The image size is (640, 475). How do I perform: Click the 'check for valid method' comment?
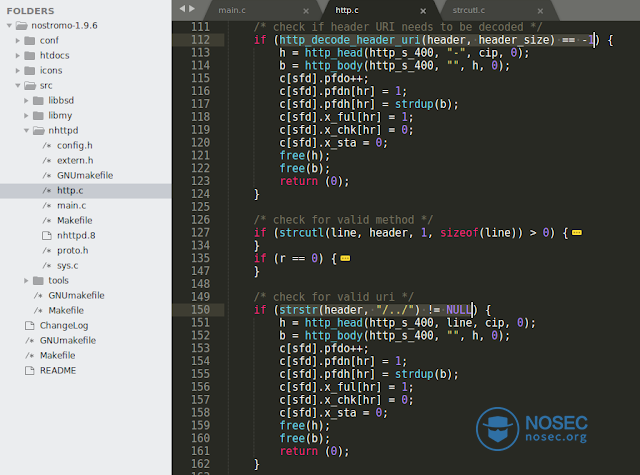point(343,220)
